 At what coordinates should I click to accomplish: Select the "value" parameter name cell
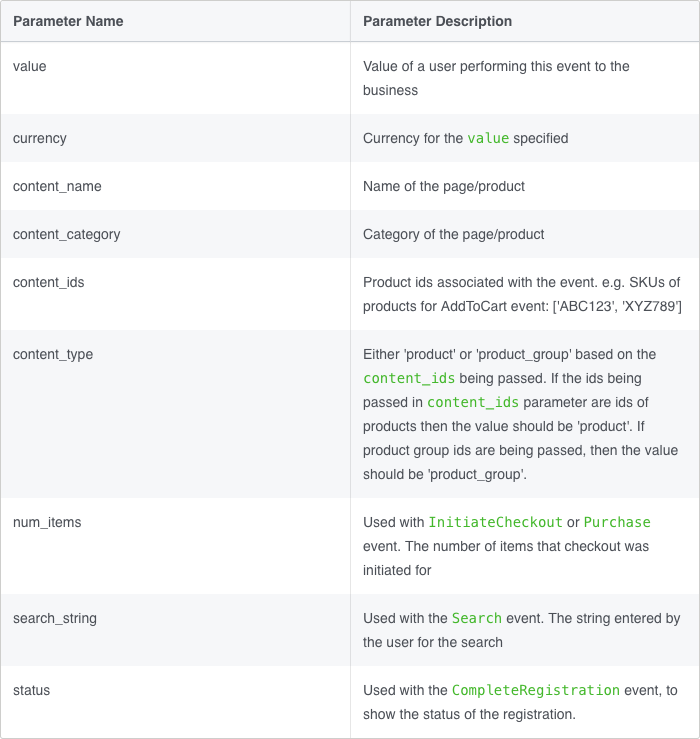[30, 66]
